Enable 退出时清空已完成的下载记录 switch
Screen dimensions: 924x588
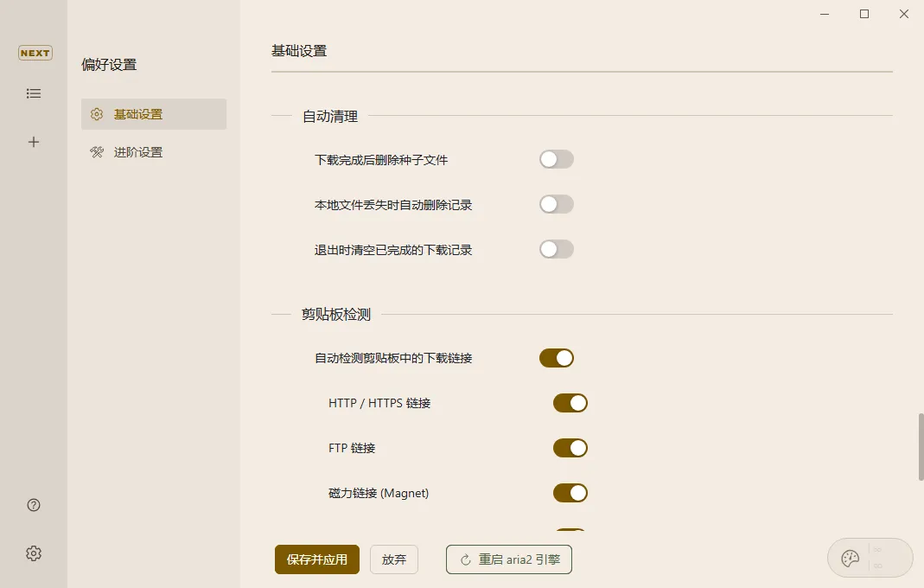(556, 249)
